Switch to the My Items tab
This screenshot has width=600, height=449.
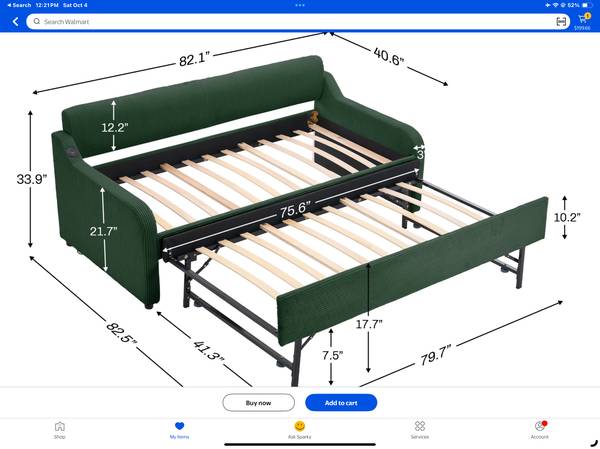180,429
